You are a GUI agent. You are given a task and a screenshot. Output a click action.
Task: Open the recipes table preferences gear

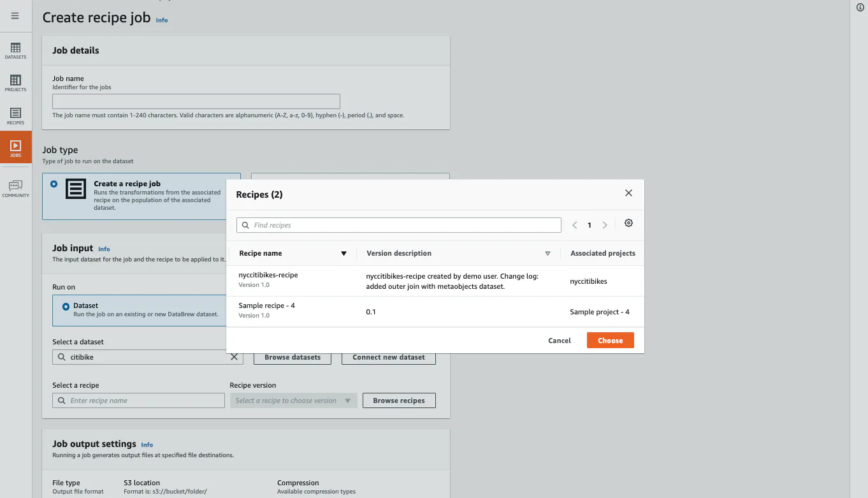point(628,223)
